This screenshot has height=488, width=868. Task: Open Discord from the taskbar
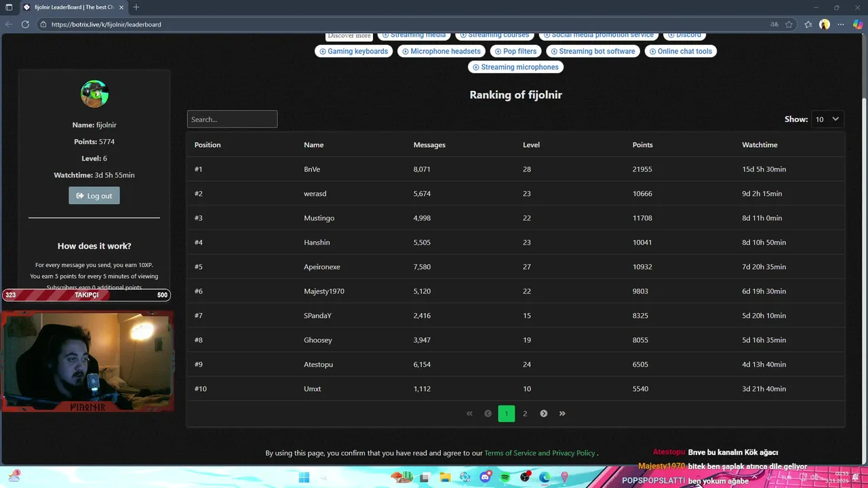click(485, 478)
